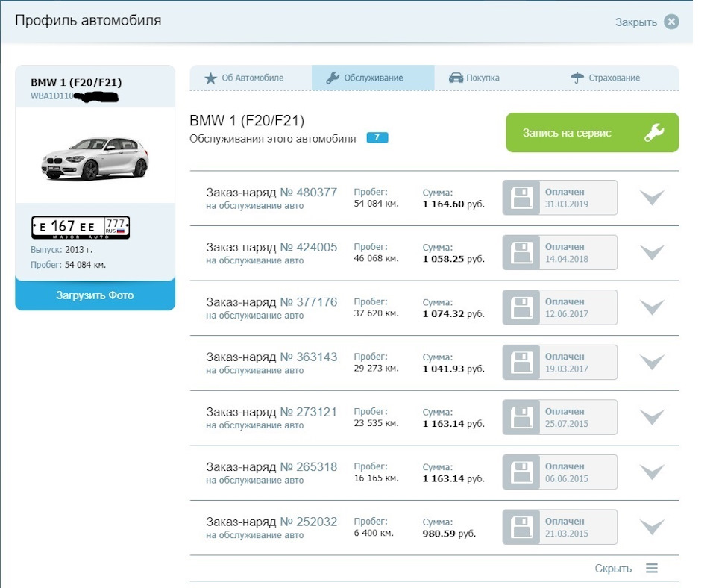Click the car icon beside Покупка
This screenshot has height=588, width=716.
point(456,78)
